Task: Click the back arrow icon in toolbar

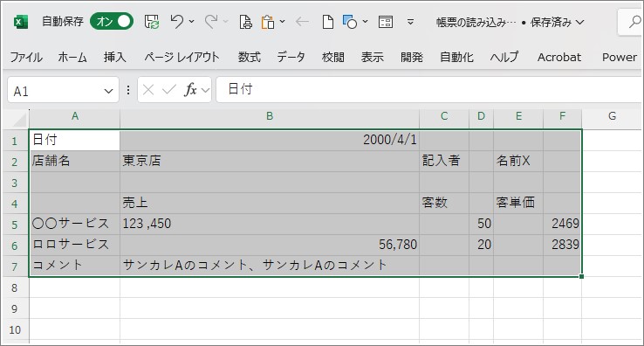Action: (302, 21)
